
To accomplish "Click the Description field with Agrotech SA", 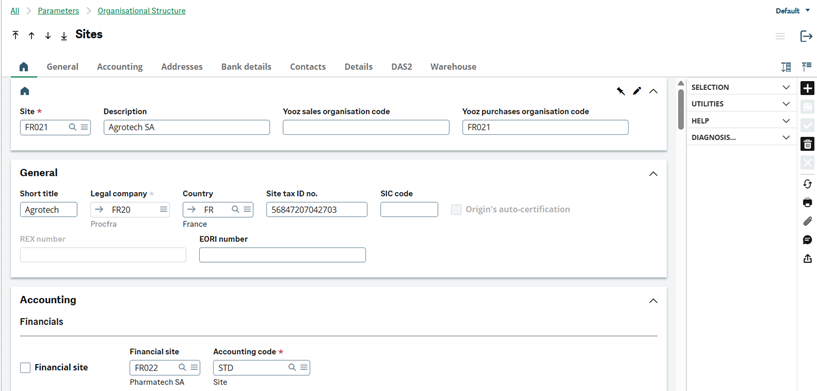I will click(x=187, y=127).
